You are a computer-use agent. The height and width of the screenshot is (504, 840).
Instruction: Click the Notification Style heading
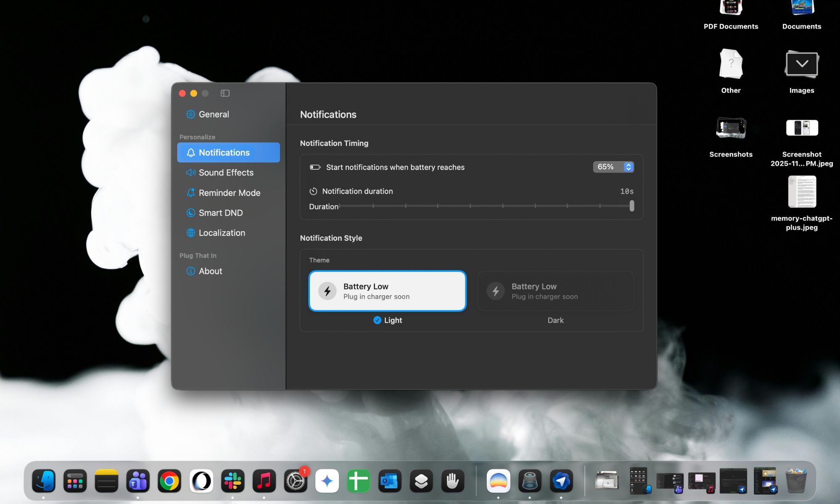coord(331,238)
